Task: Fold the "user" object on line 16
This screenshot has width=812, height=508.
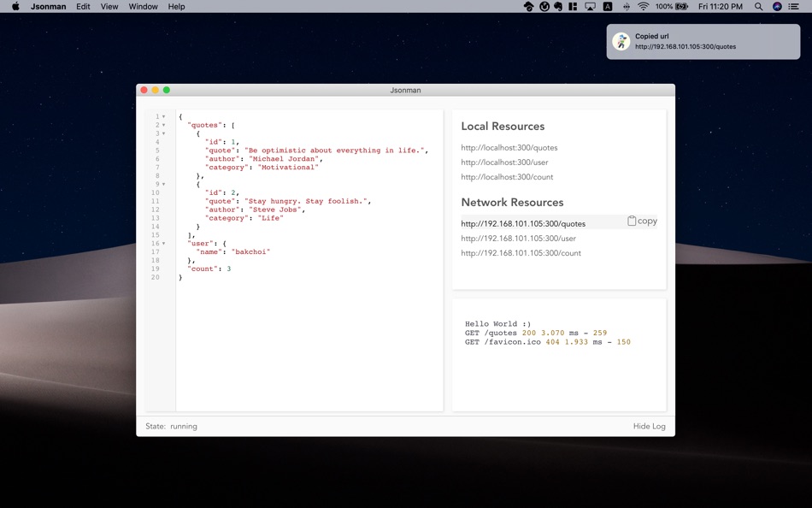Action: click(x=164, y=244)
